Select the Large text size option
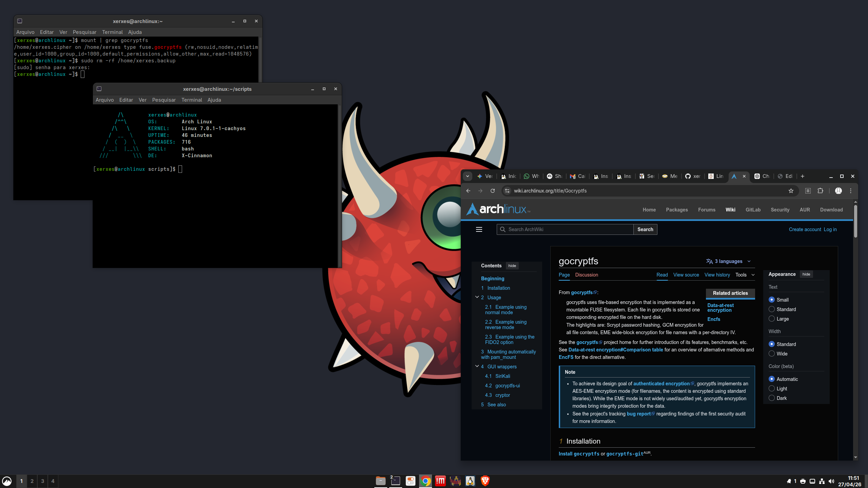This screenshot has height=488, width=868. (772, 319)
